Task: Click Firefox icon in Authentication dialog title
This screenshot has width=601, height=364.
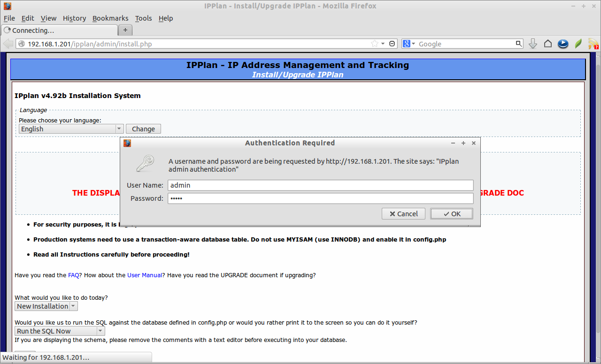Action: [x=127, y=143]
